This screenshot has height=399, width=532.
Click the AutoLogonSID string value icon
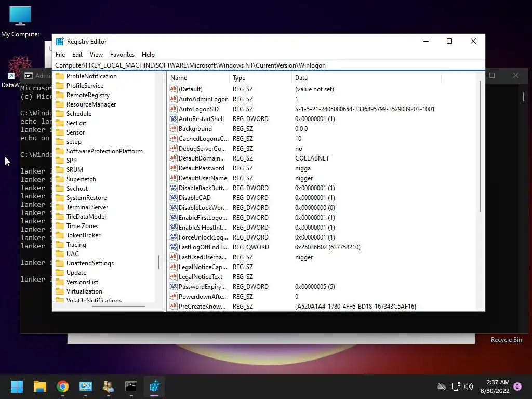point(174,109)
